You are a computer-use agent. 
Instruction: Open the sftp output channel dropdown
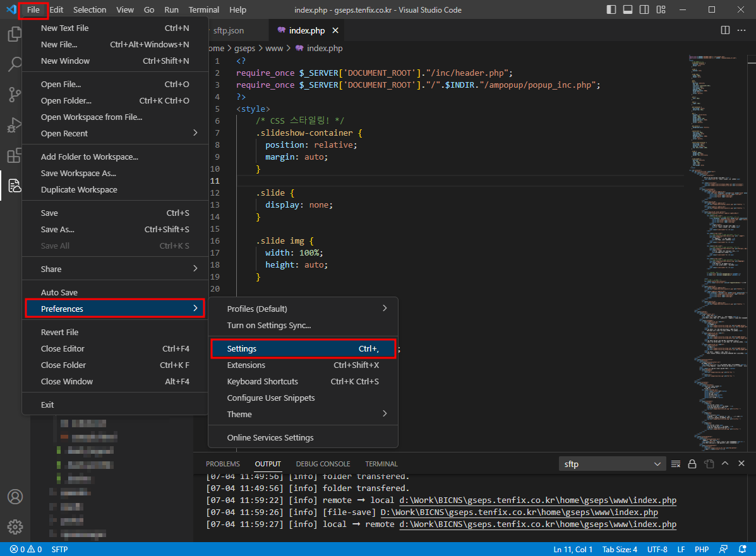point(613,464)
